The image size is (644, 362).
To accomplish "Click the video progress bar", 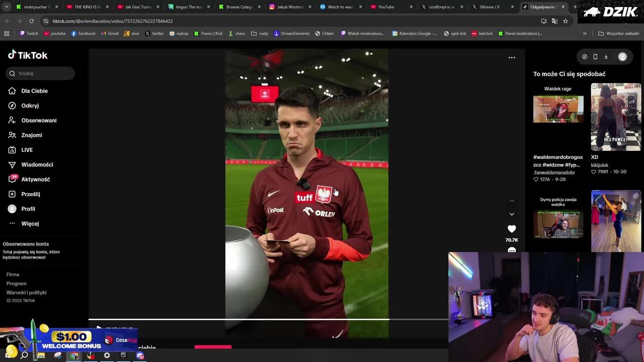I will [x=268, y=319].
